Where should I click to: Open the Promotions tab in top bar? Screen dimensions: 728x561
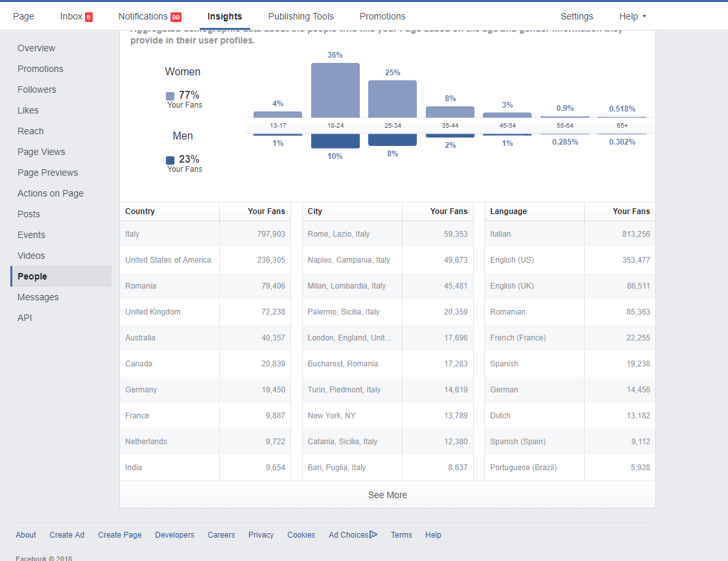pyautogui.click(x=382, y=16)
